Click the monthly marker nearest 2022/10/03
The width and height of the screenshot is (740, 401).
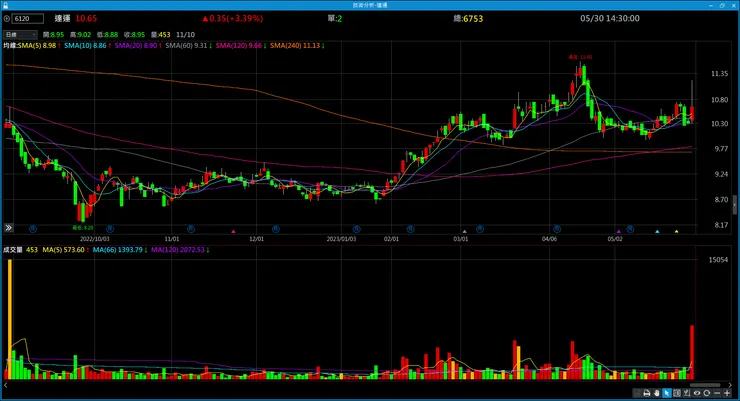pyautogui.click(x=110, y=229)
